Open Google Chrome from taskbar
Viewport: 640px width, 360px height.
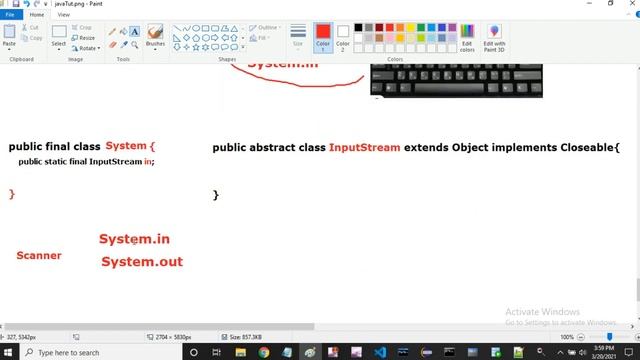click(x=264, y=352)
